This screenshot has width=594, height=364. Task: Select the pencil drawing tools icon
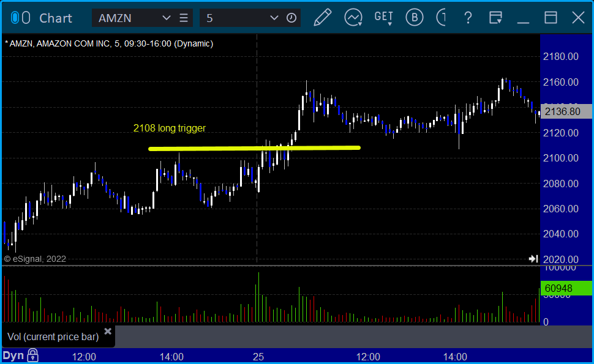322,17
